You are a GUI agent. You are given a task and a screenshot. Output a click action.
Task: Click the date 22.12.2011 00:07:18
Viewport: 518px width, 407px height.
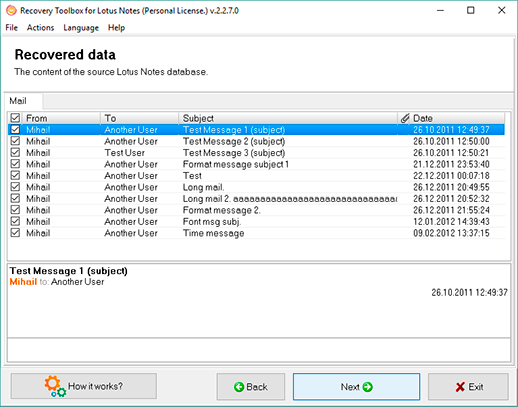click(x=451, y=176)
